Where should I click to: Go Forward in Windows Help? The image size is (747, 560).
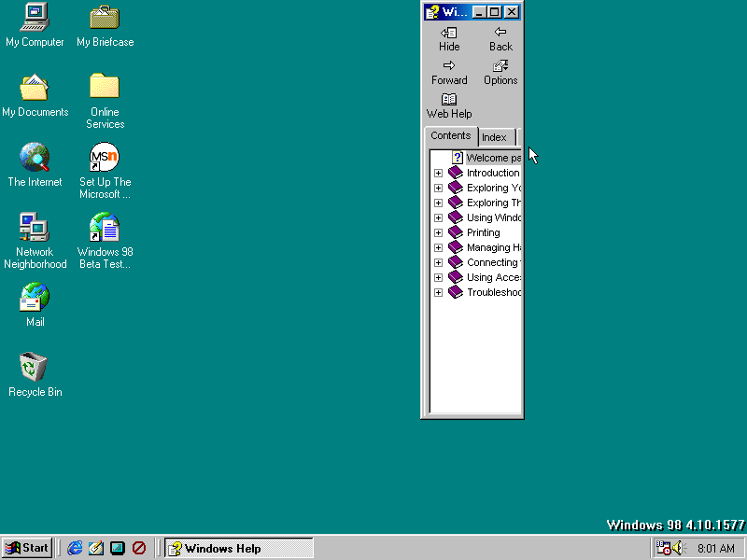click(449, 73)
